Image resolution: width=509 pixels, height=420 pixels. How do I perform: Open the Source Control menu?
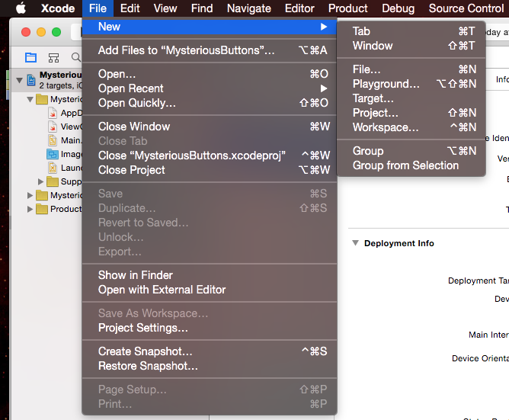pyautogui.click(x=466, y=8)
